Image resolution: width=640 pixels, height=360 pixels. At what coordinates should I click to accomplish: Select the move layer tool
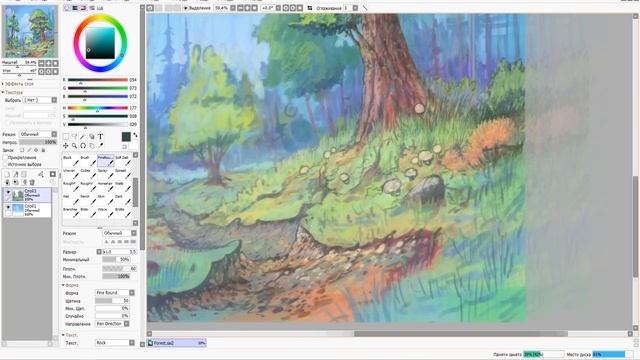66,145
